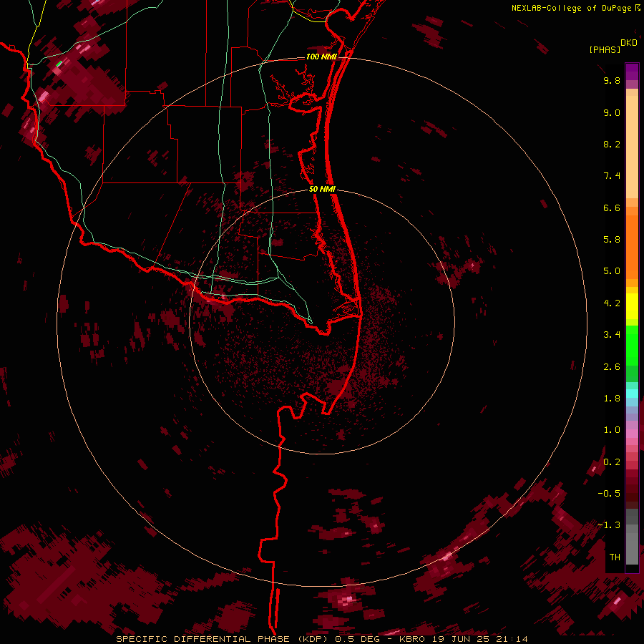Click the 6.6 scale value label
Viewport: 644px width, 644px height.
pyautogui.click(x=612, y=208)
